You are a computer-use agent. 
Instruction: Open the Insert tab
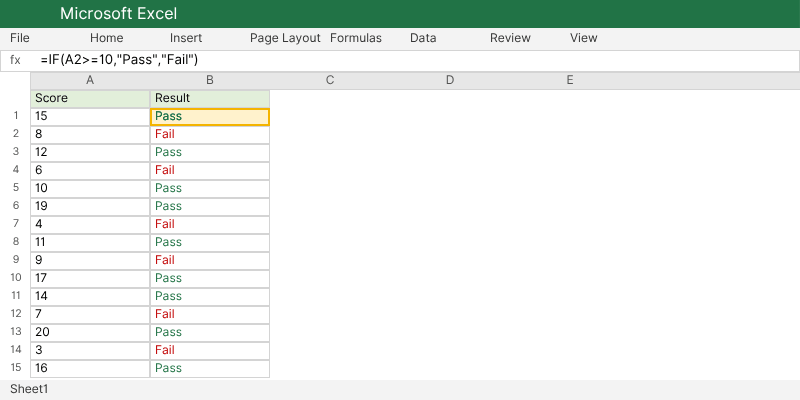[186, 38]
